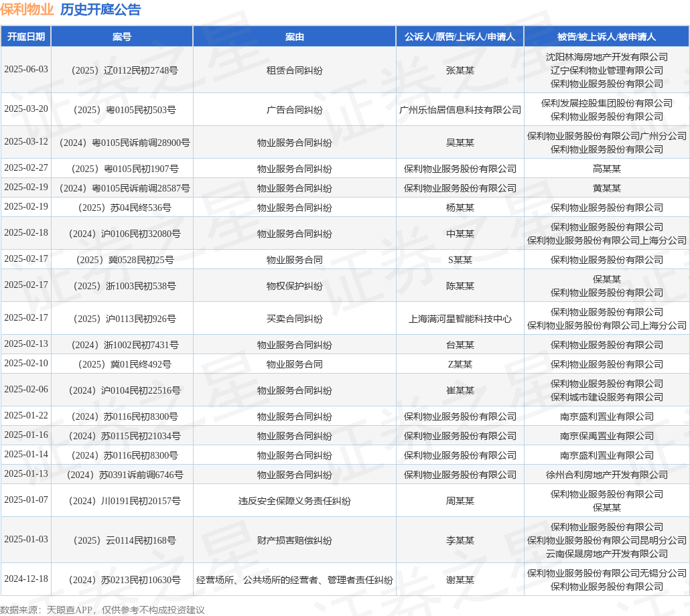Click case number (2025)冀01民终492号

125,364
